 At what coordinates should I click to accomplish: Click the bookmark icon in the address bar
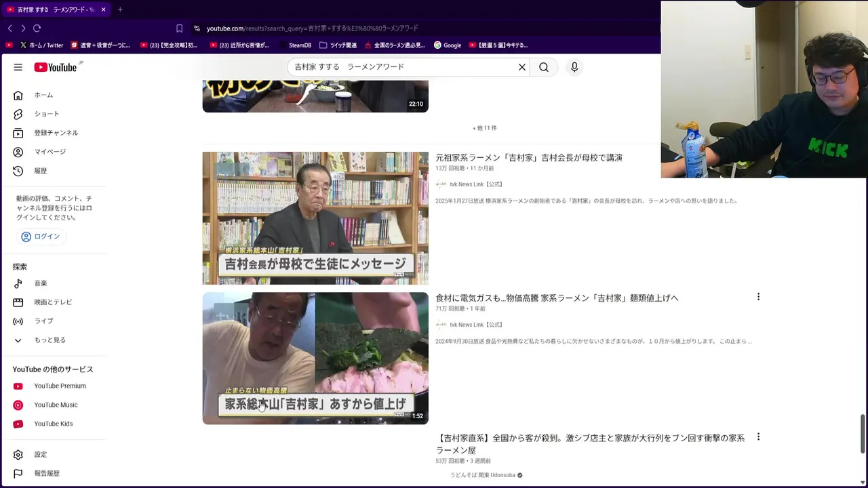[179, 28]
